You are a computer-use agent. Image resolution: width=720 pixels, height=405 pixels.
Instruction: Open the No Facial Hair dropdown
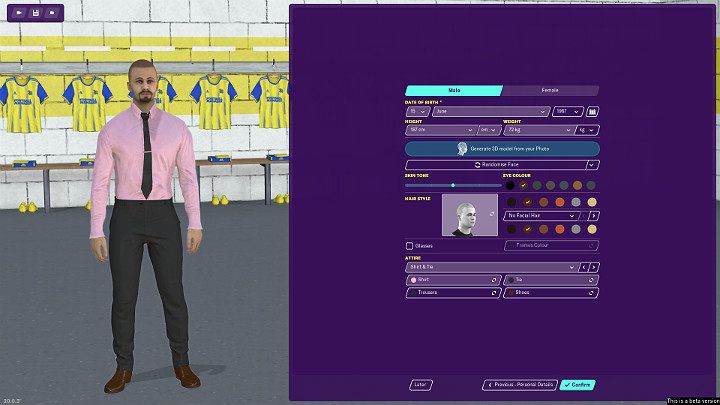pyautogui.click(x=540, y=216)
